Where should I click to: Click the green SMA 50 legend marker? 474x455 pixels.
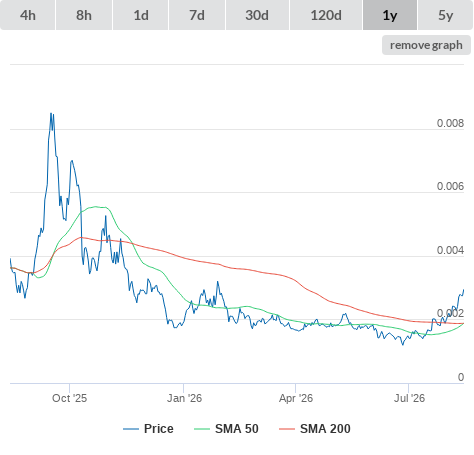(x=202, y=429)
